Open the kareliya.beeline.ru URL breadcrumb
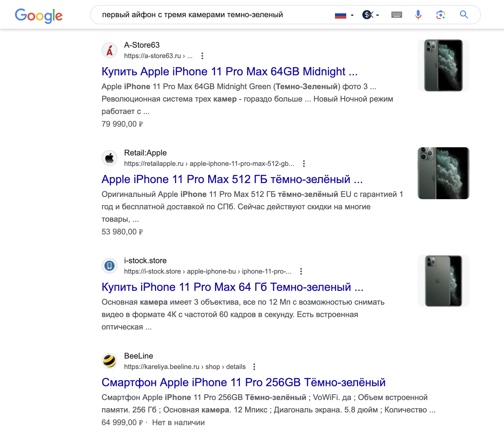504x435 pixels. tap(185, 367)
